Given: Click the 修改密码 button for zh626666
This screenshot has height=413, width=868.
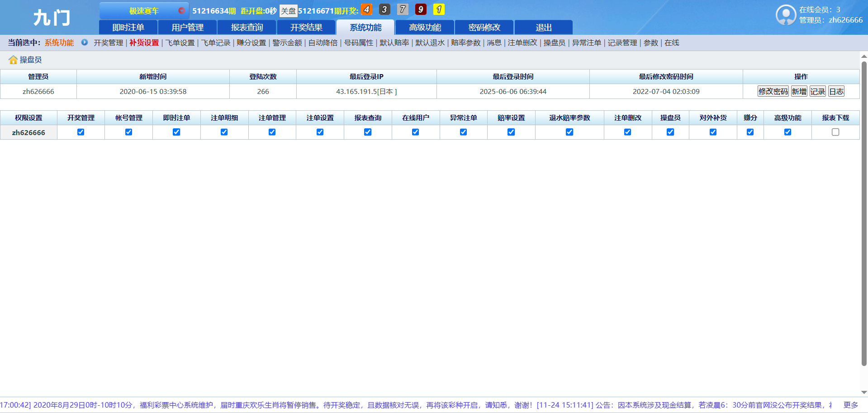Looking at the screenshot, I should pos(773,91).
